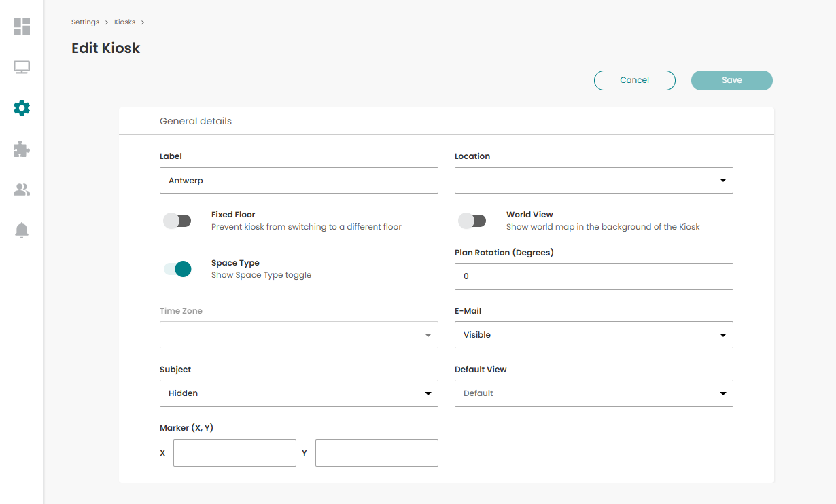Click the Edit Kiosk page title
The image size is (836, 504).
[106, 48]
